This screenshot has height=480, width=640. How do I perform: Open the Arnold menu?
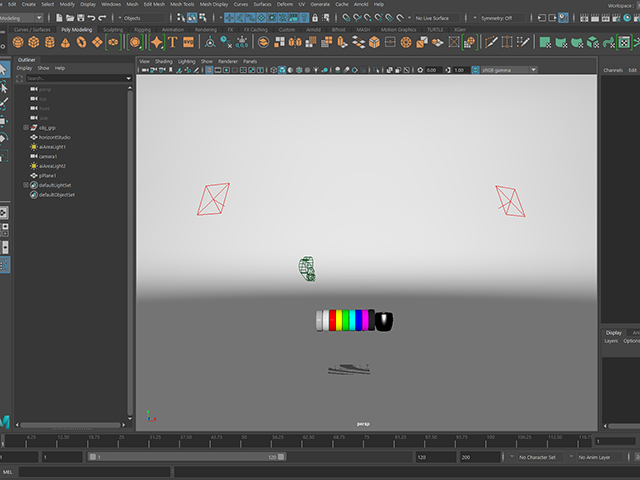click(361, 4)
